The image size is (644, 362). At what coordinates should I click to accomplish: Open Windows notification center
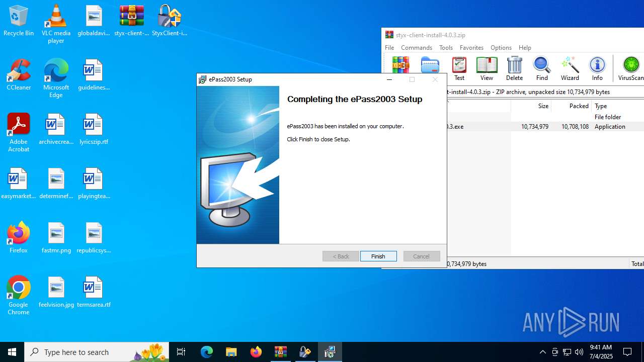point(627,352)
